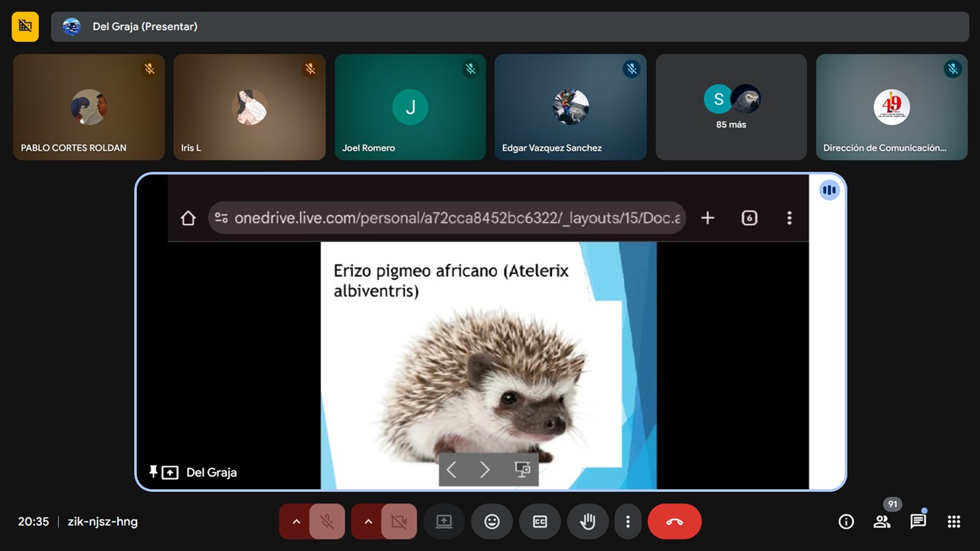Toggle the camera off button

pyautogui.click(x=399, y=522)
